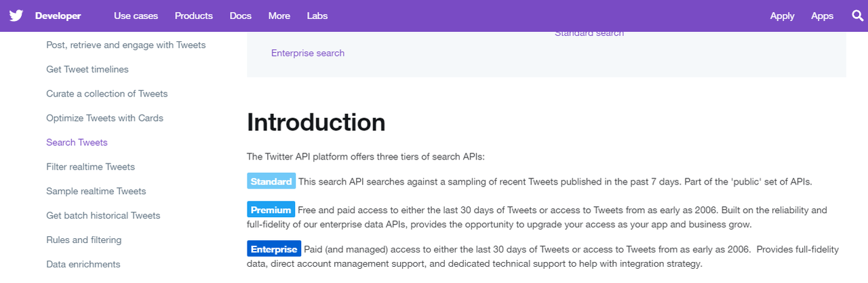The height and width of the screenshot is (283, 868).
Task: Select Search Tweets in the sidebar
Action: tap(77, 143)
